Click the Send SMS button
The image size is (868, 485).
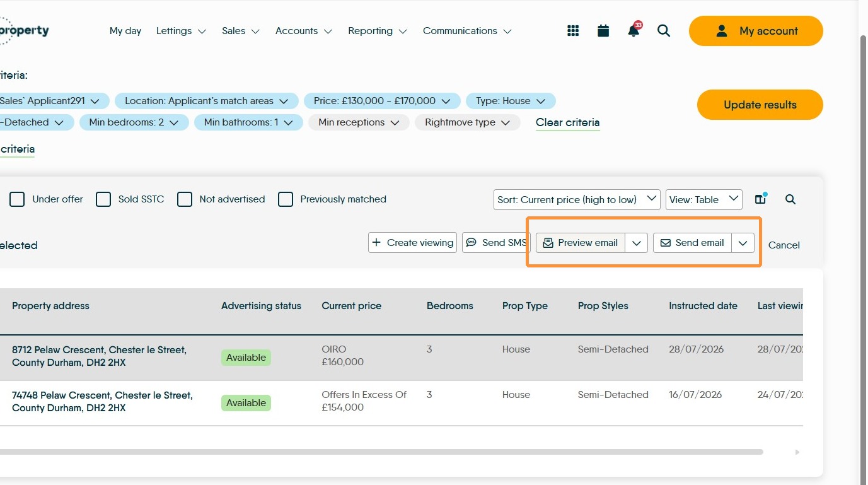click(x=496, y=243)
